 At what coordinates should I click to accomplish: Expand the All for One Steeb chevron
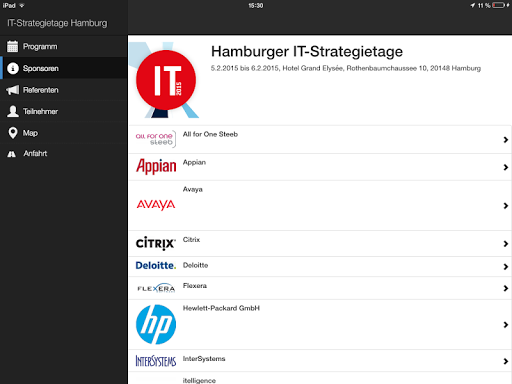click(x=506, y=140)
